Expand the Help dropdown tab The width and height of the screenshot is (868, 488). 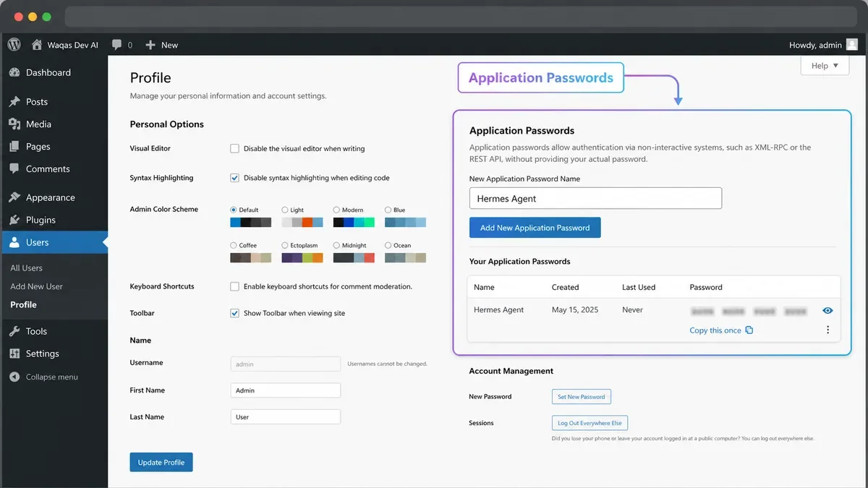(825, 65)
